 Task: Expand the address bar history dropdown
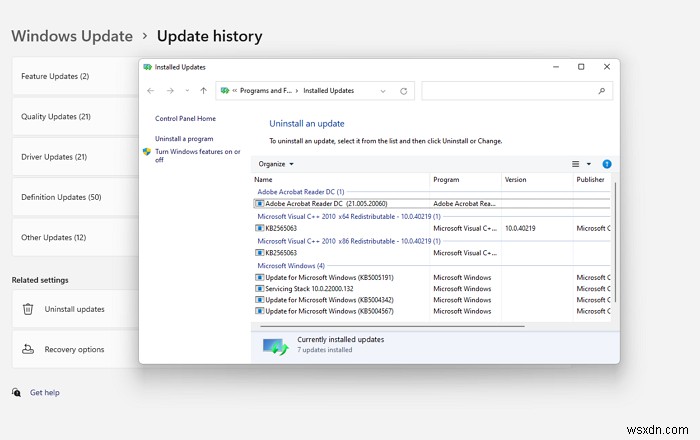pyautogui.click(x=381, y=90)
